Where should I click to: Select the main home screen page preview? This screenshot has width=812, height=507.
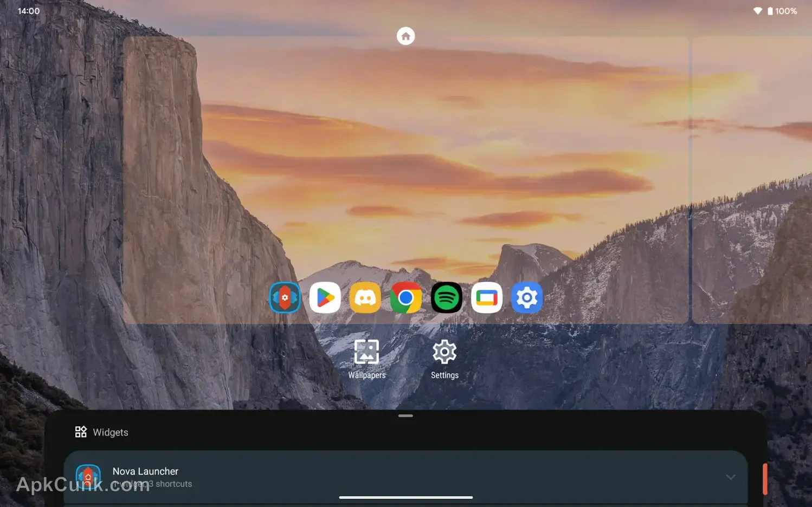(x=405, y=180)
